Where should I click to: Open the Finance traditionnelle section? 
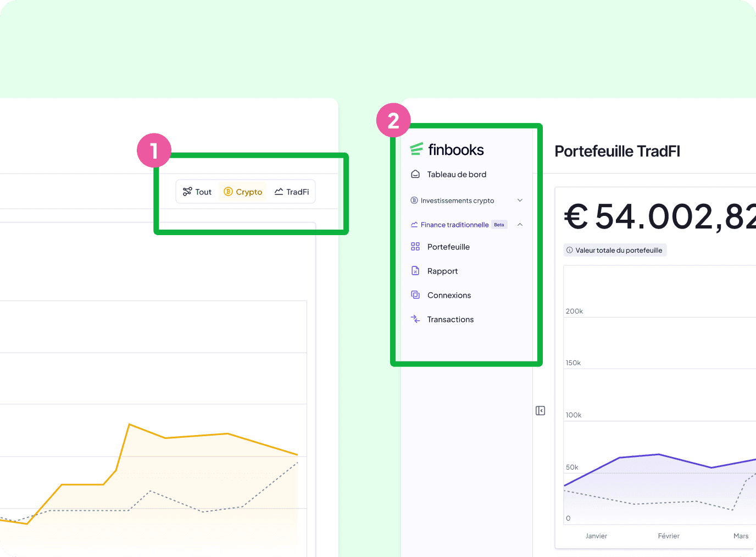coord(455,225)
